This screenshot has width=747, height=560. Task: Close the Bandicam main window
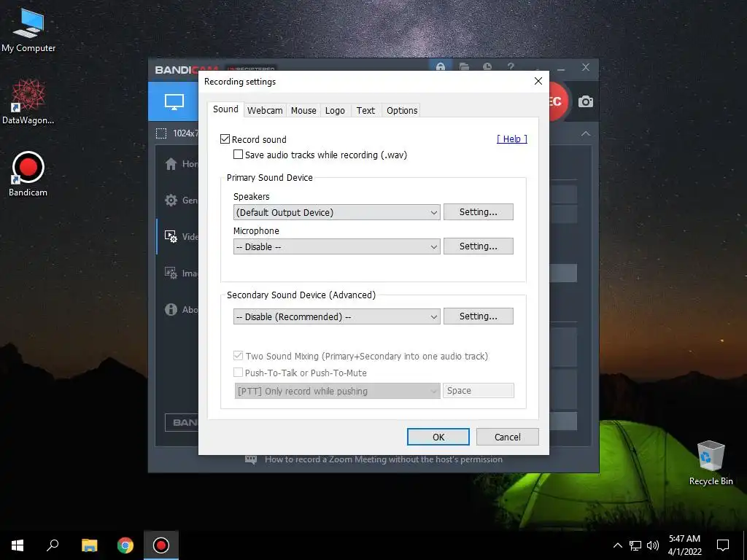pos(586,67)
